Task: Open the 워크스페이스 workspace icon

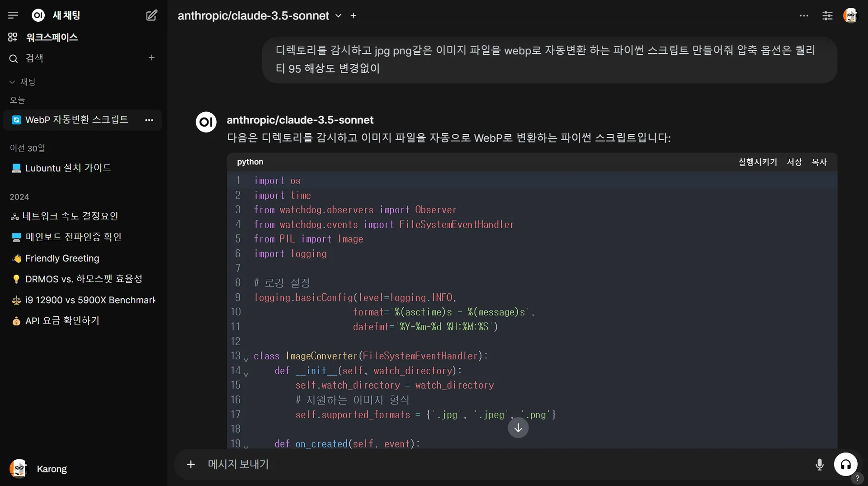Action: (13, 37)
